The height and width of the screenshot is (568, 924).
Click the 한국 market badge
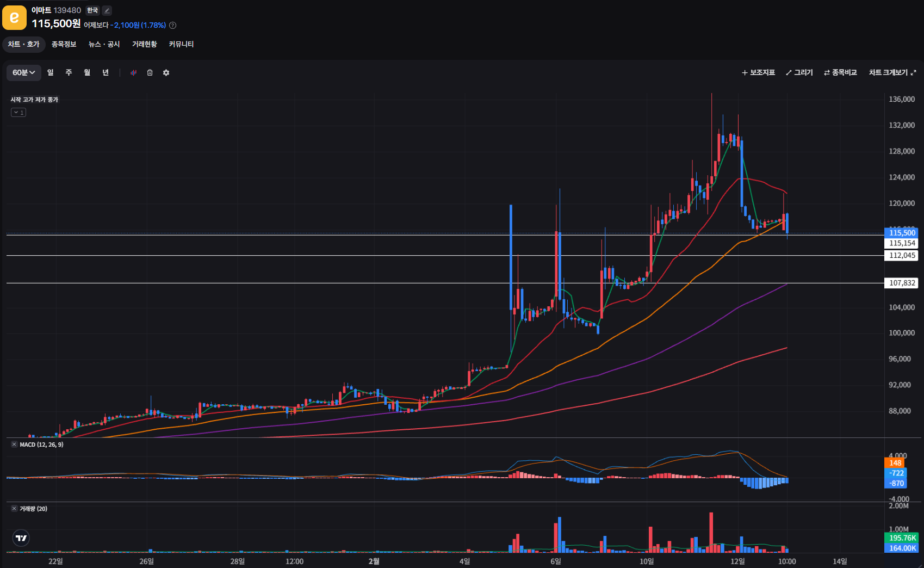(x=92, y=10)
